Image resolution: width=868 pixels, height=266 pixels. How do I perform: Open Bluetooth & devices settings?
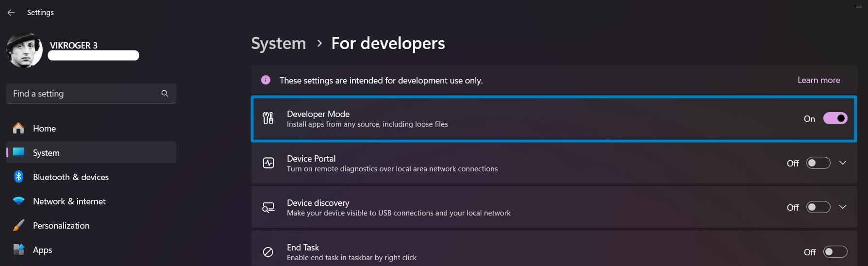pyautogui.click(x=91, y=177)
